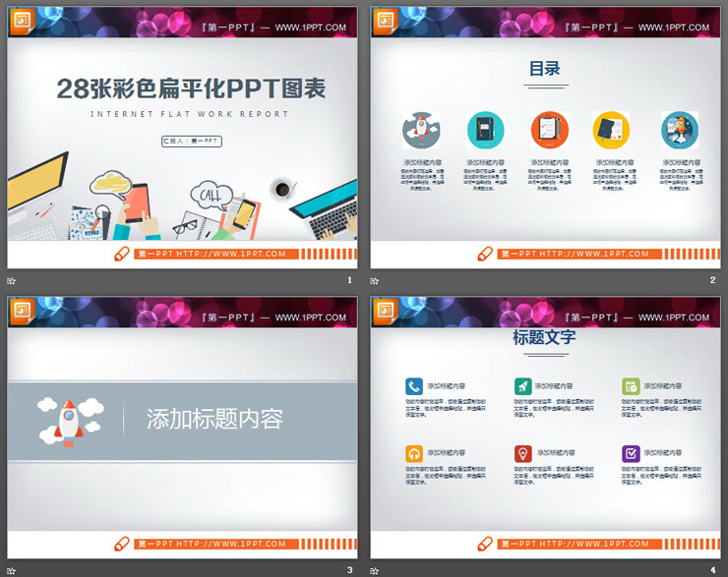Screen dimensions: 728x577
Task: Click the animation star icon below slide 3
Action: coord(14,570)
